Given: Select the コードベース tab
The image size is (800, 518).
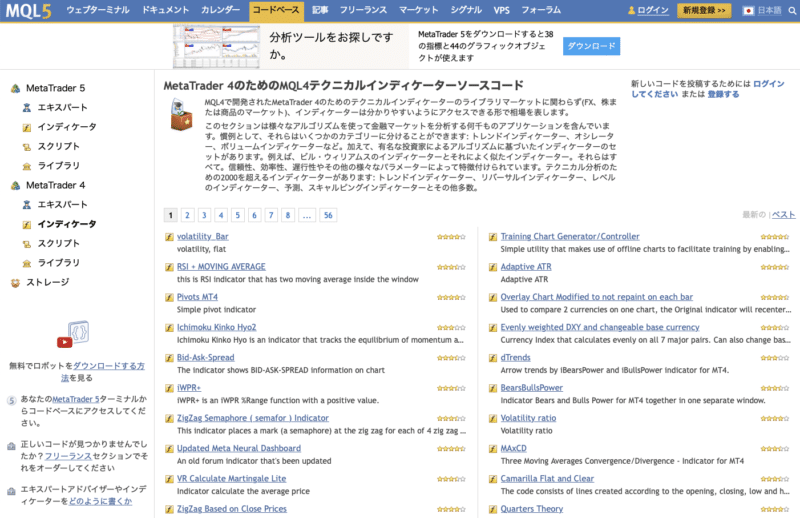Looking at the screenshot, I should point(277,11).
